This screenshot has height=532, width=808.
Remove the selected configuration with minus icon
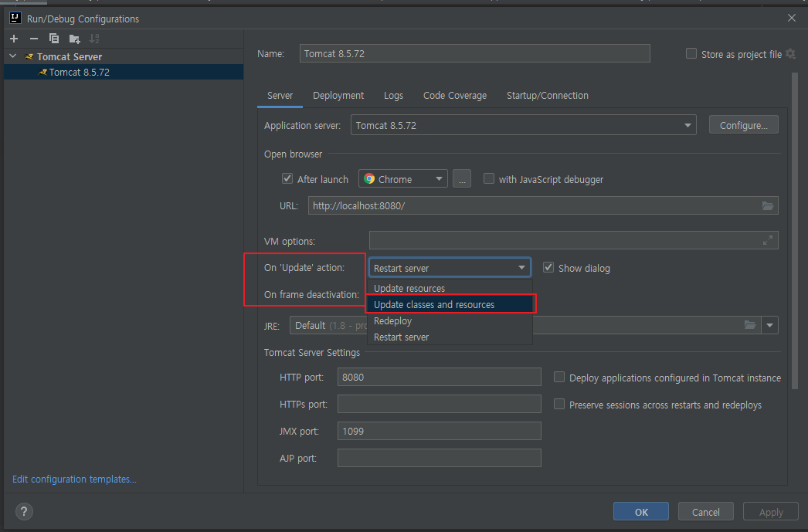pyautogui.click(x=34, y=39)
